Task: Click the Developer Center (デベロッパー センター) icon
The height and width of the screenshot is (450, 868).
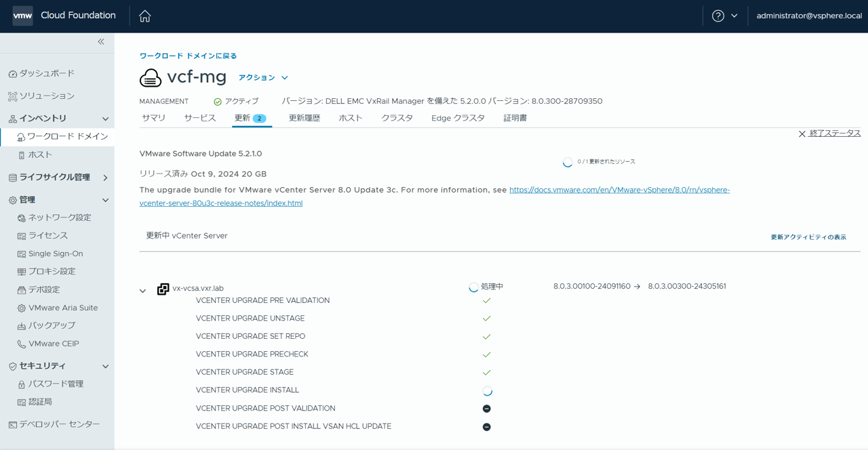Action: coord(12,425)
